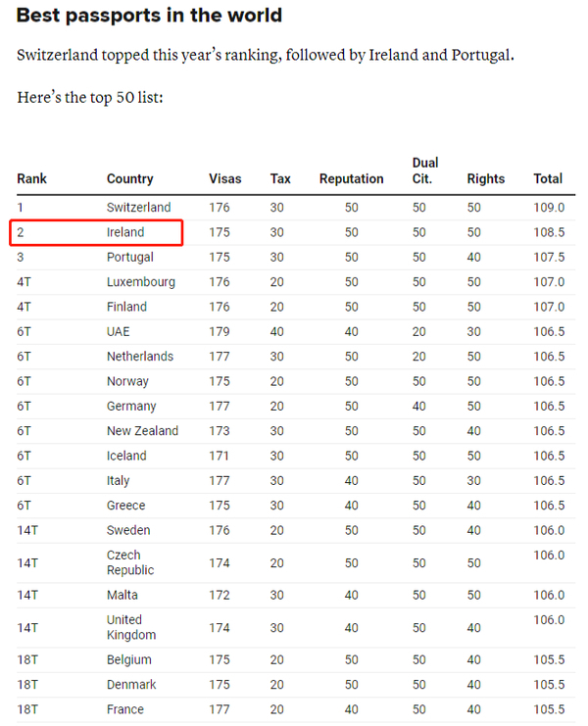
Task: Click Portugal in the country column
Action: (x=130, y=258)
